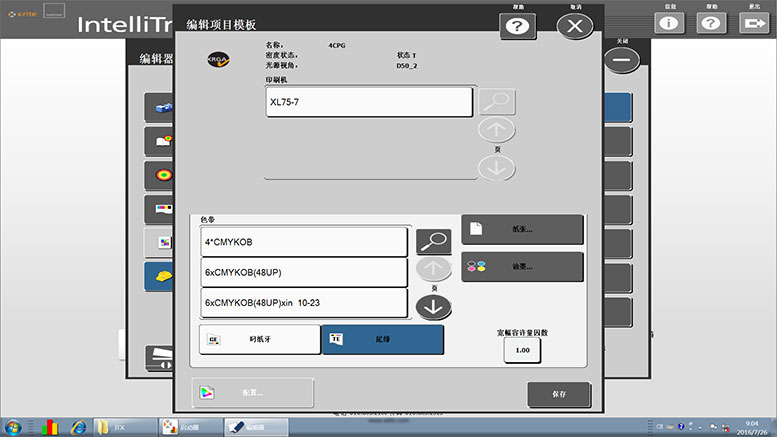Select the blue highlighted item on editor right side
Image resolution: width=777 pixels, height=437 pixels.
point(618,107)
